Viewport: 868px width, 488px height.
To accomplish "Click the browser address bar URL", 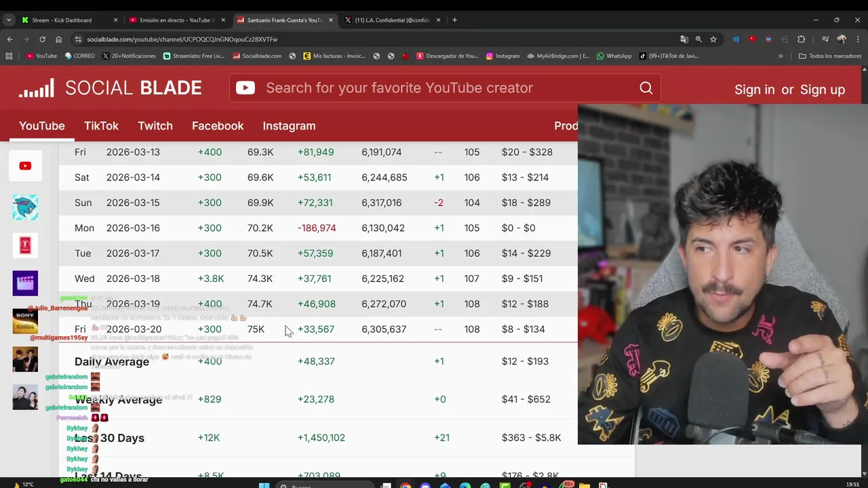I will point(182,39).
